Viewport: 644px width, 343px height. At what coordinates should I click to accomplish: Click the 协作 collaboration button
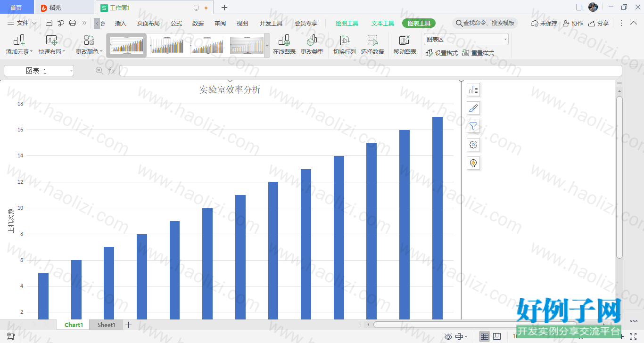[x=573, y=23]
